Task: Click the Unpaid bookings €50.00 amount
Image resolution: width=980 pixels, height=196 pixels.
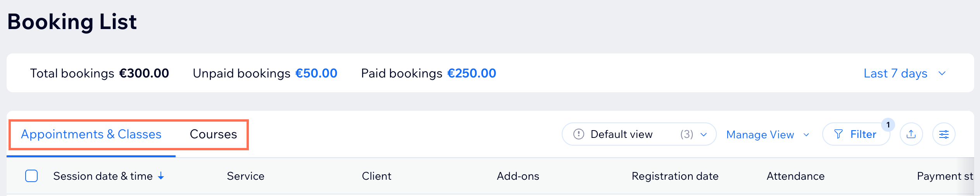Action: point(316,73)
